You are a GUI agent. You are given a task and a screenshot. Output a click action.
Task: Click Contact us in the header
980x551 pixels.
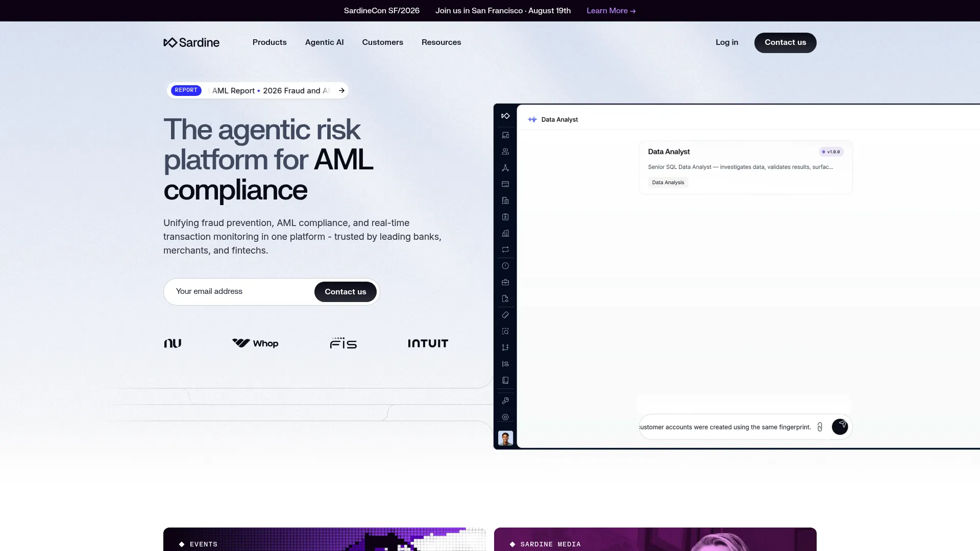pyautogui.click(x=786, y=42)
